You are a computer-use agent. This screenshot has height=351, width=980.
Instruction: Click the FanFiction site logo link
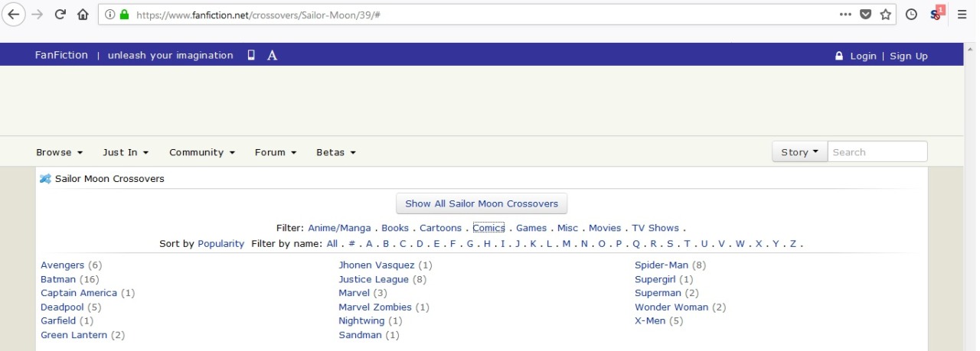tap(61, 55)
